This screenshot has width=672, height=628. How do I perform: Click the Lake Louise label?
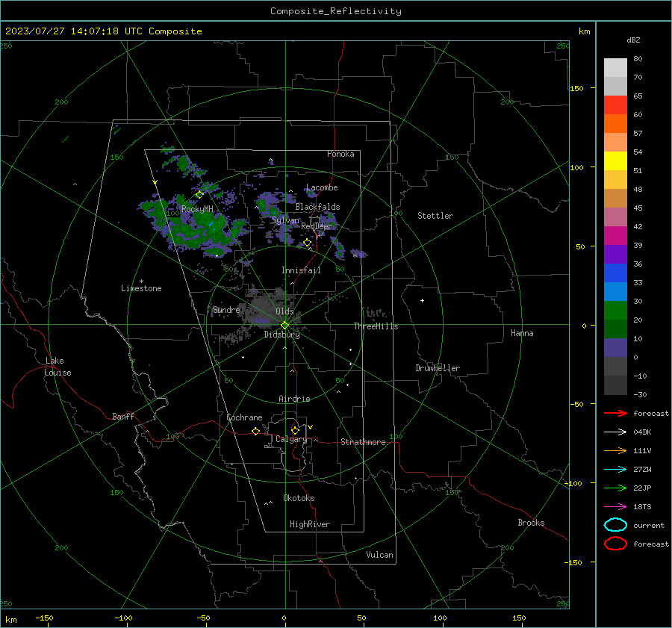[x=57, y=367]
